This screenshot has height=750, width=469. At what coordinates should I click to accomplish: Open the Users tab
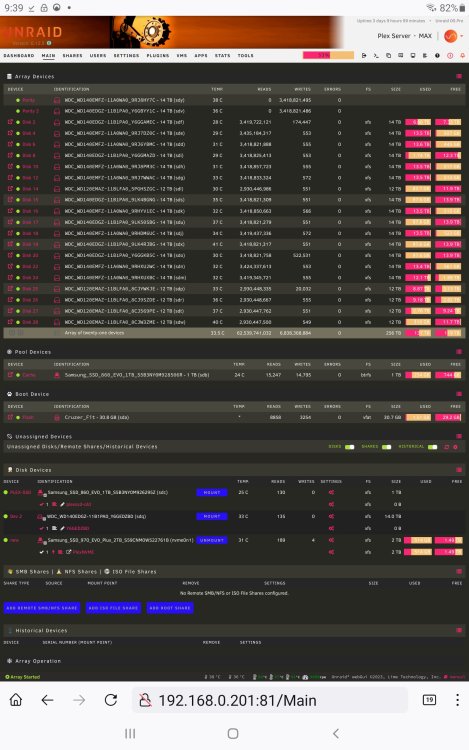pyautogui.click(x=98, y=55)
